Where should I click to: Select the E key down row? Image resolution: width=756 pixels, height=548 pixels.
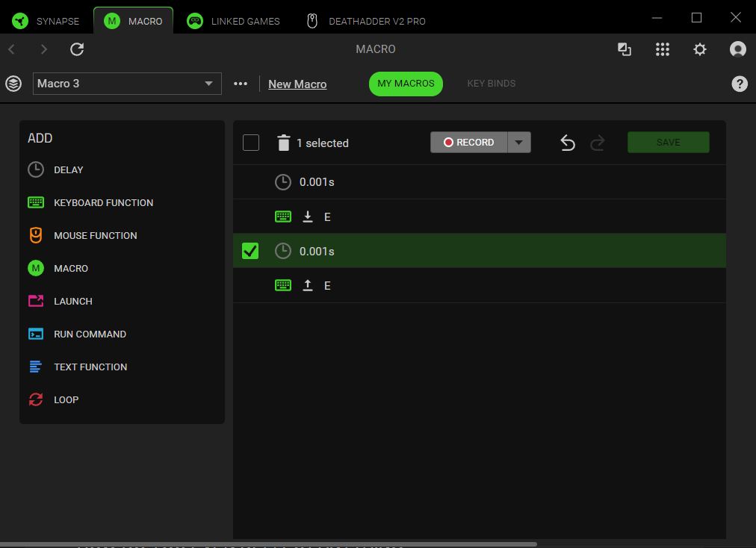click(480, 217)
